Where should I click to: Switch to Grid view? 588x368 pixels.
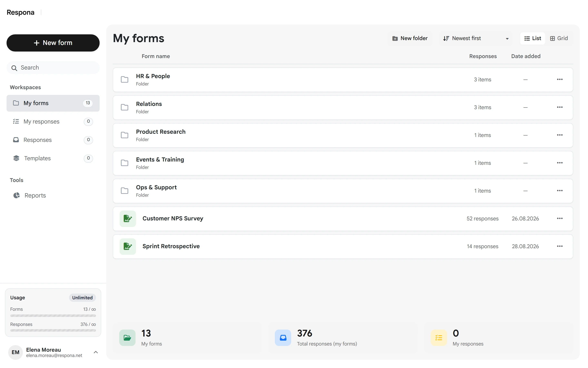559,38
